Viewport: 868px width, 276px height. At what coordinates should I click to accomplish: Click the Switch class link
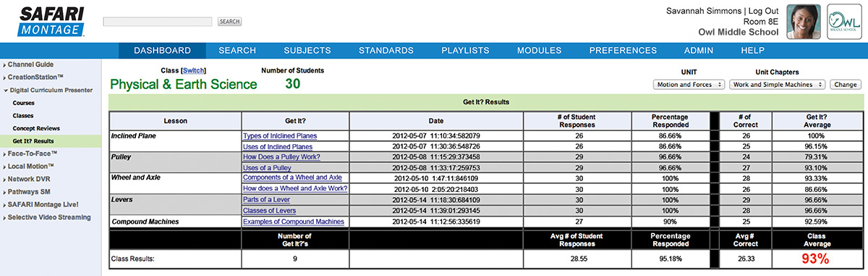[x=194, y=70]
